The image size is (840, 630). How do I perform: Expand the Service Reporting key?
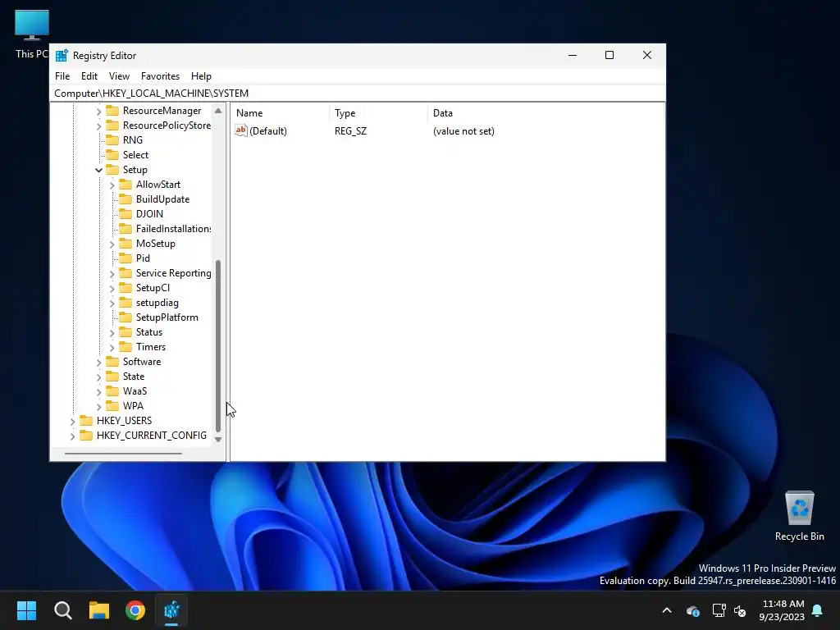(x=112, y=274)
